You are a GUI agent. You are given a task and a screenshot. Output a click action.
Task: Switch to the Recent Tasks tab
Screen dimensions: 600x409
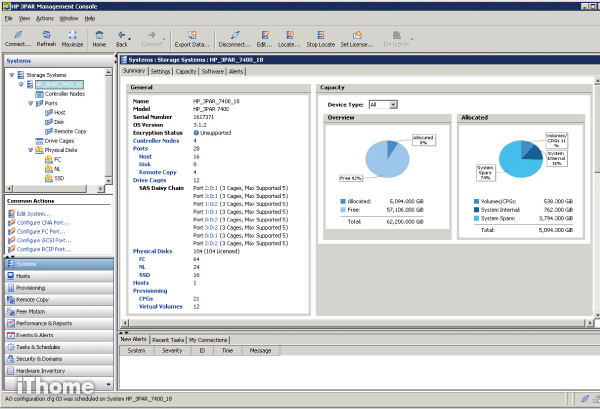(167, 340)
